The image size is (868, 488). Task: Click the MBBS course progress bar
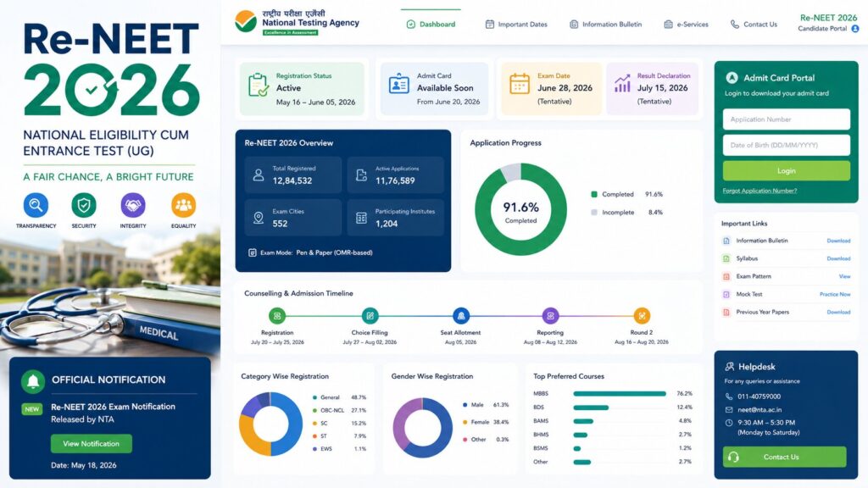point(620,394)
